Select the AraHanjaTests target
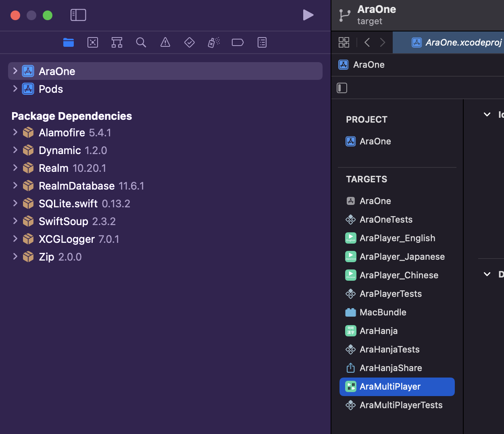This screenshot has height=434, width=504. coord(397,349)
